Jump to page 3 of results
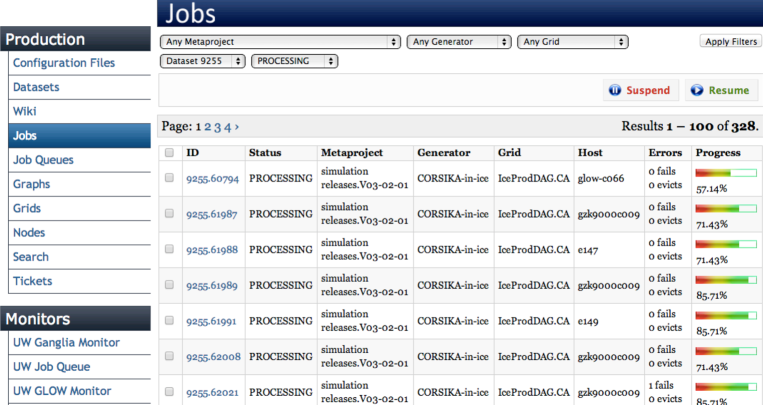This screenshot has height=406, width=763. (x=218, y=127)
